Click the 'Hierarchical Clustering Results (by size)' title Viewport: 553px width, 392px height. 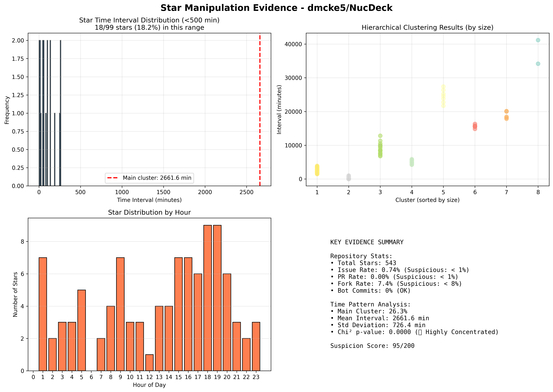click(427, 27)
